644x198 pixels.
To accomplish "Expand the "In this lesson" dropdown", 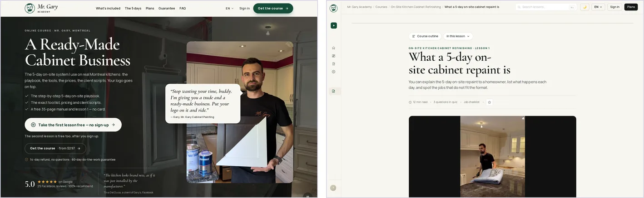I will click(458, 36).
